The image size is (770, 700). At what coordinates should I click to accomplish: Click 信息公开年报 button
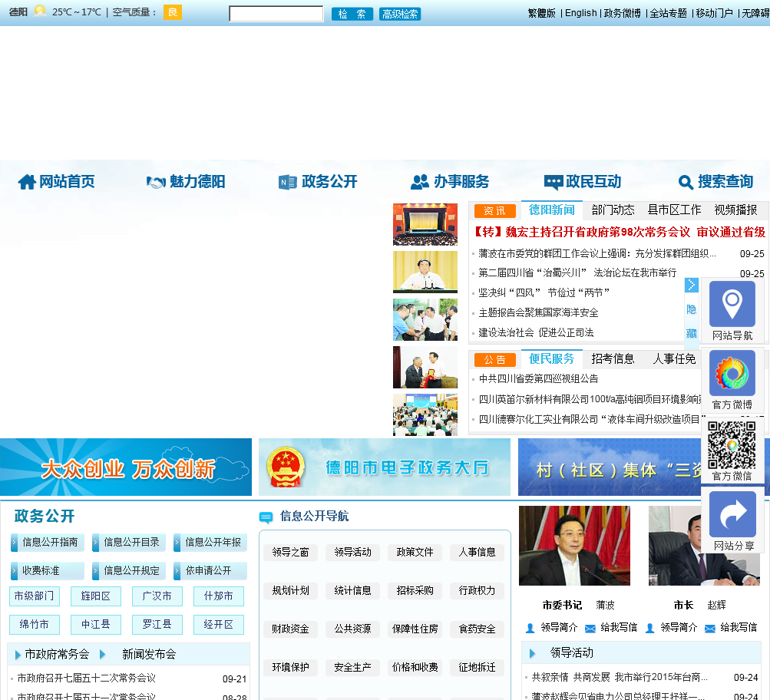point(210,543)
